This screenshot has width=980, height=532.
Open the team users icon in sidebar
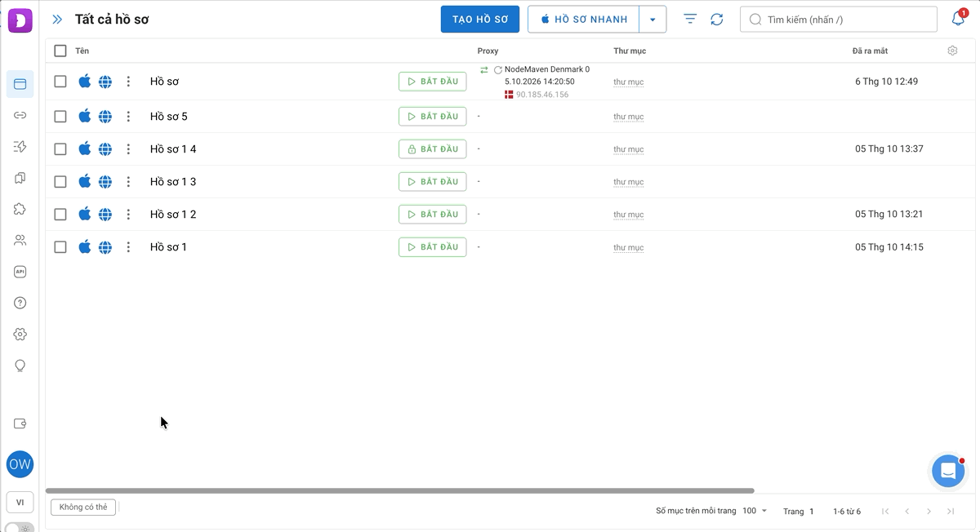20,241
